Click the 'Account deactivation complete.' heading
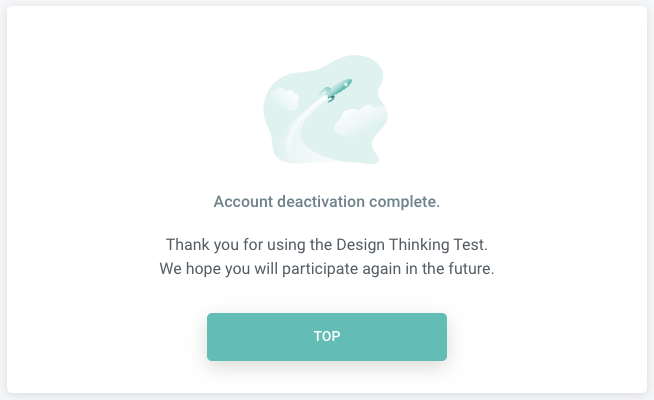 click(327, 201)
